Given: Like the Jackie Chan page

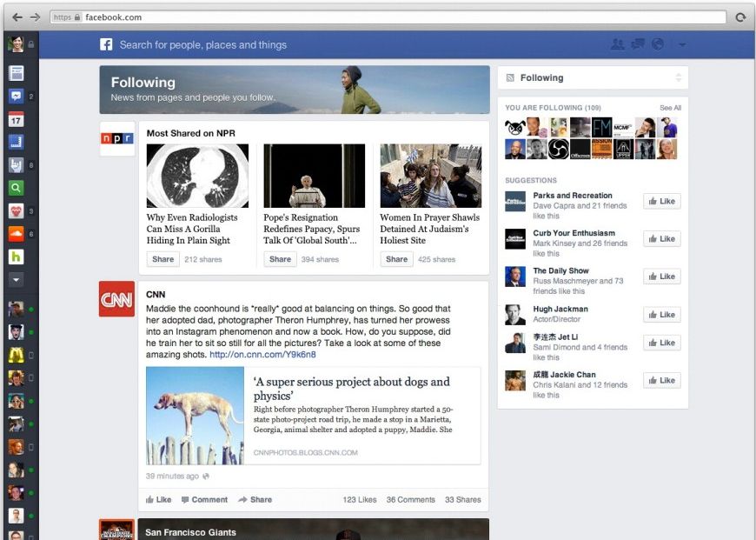Looking at the screenshot, I should pos(662,380).
